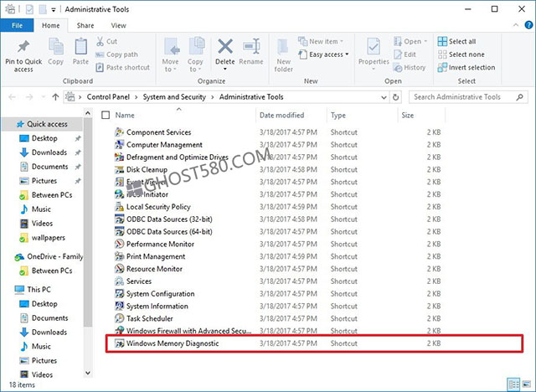
Task: Click Copy path in the ribbon
Action: click(117, 54)
